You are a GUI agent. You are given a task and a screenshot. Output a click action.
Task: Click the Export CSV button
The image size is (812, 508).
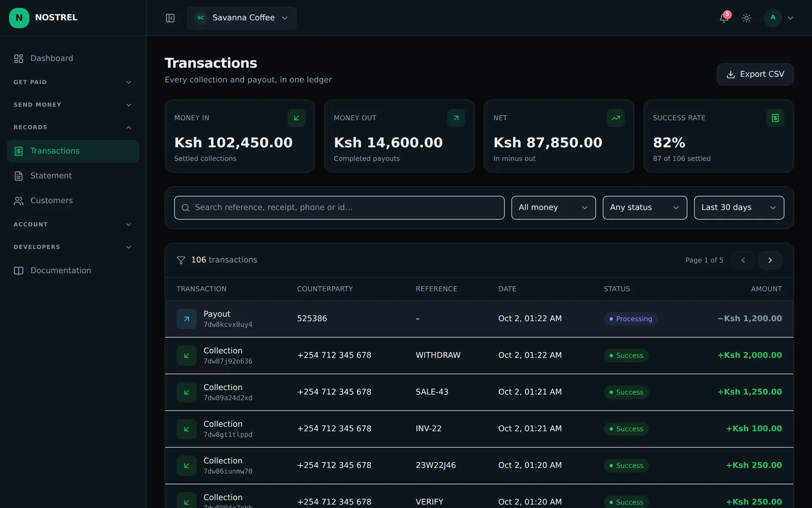(755, 75)
